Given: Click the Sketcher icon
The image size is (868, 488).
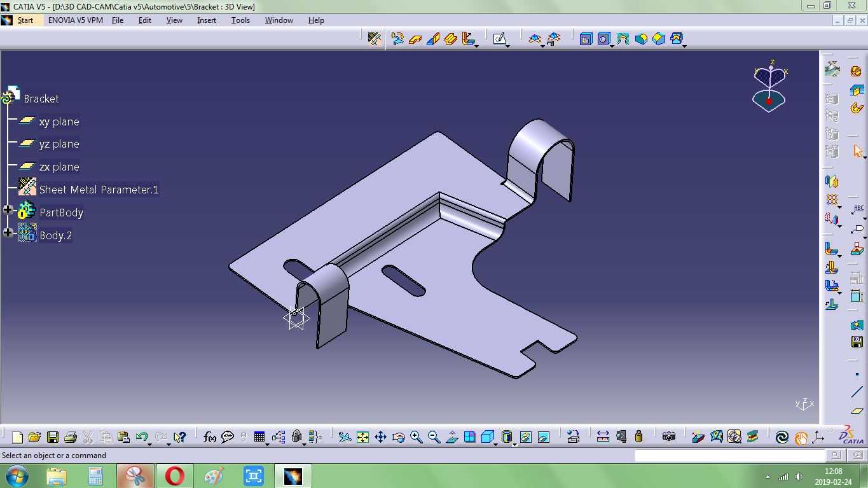Looking at the screenshot, I should click(499, 39).
